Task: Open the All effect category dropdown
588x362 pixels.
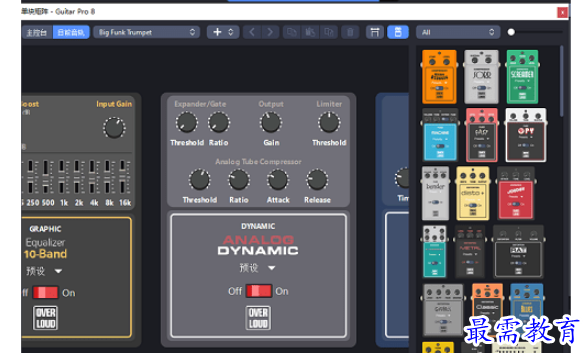Action: tap(458, 32)
